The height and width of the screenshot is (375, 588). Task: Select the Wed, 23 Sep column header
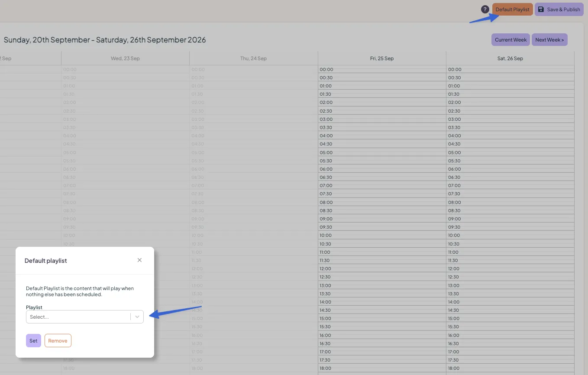pyautogui.click(x=126, y=58)
